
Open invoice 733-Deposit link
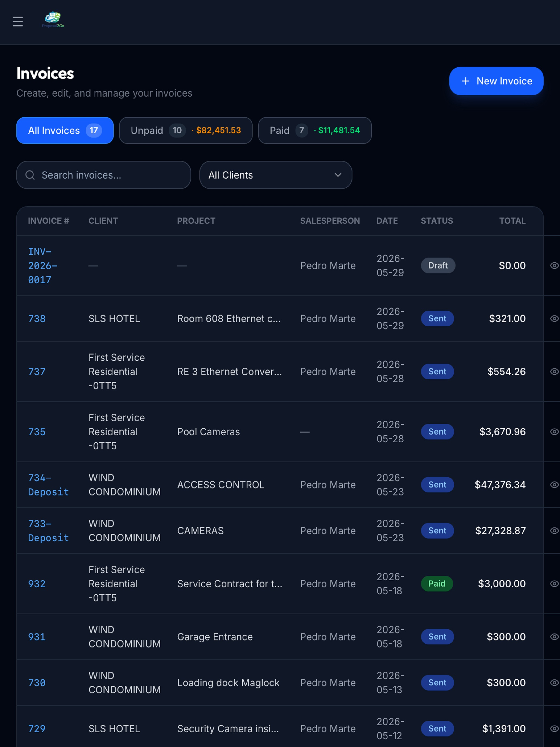click(48, 531)
